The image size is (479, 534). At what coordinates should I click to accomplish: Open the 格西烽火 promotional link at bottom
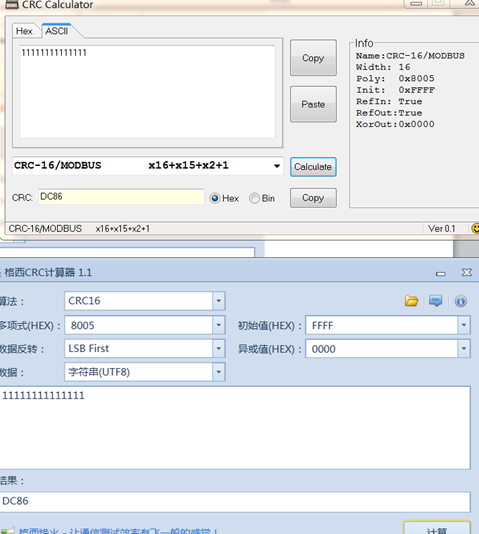click(x=117, y=531)
